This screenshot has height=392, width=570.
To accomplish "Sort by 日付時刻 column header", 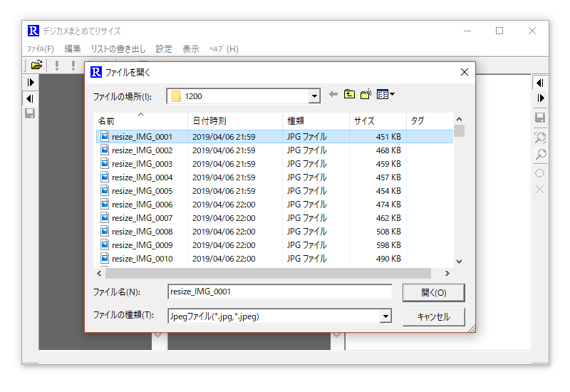I will click(235, 120).
